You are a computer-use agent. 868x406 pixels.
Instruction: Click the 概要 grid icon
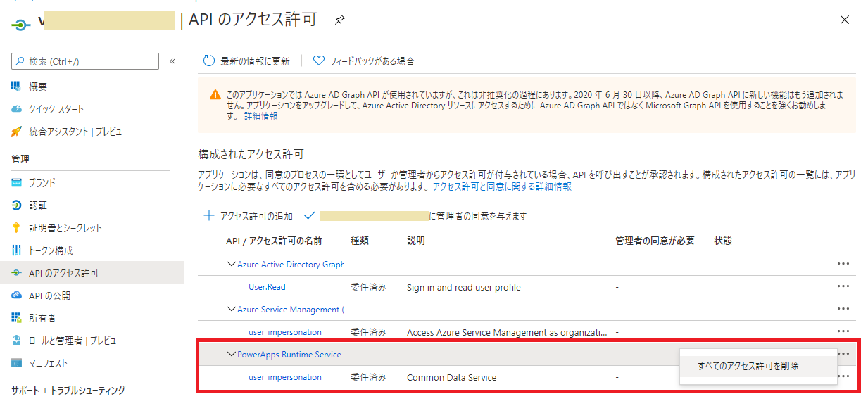click(x=16, y=86)
